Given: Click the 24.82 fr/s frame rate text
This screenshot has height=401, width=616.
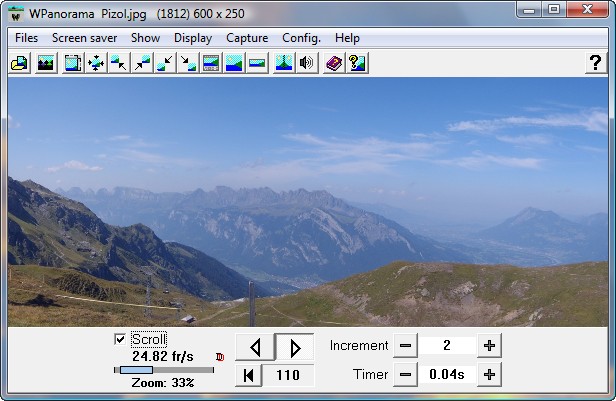Looking at the screenshot, I should click(163, 357).
